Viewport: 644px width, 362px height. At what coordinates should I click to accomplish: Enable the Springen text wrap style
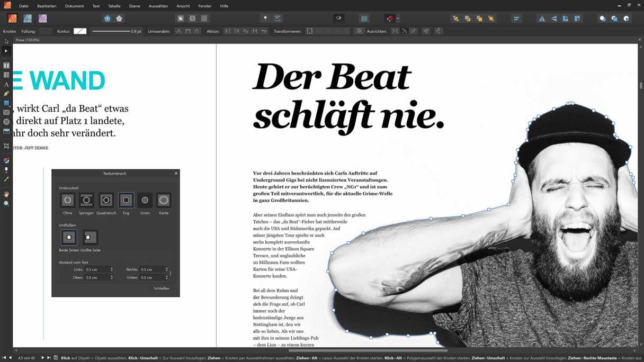[87, 201]
